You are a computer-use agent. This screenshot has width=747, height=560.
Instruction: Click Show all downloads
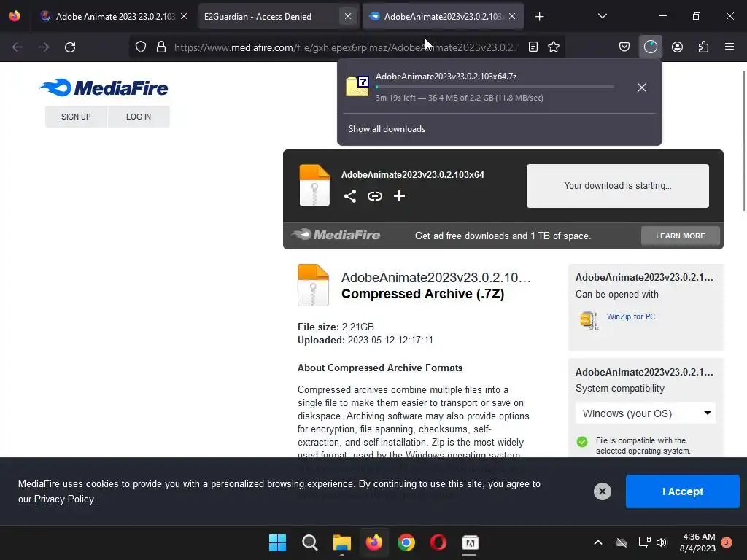[387, 129]
